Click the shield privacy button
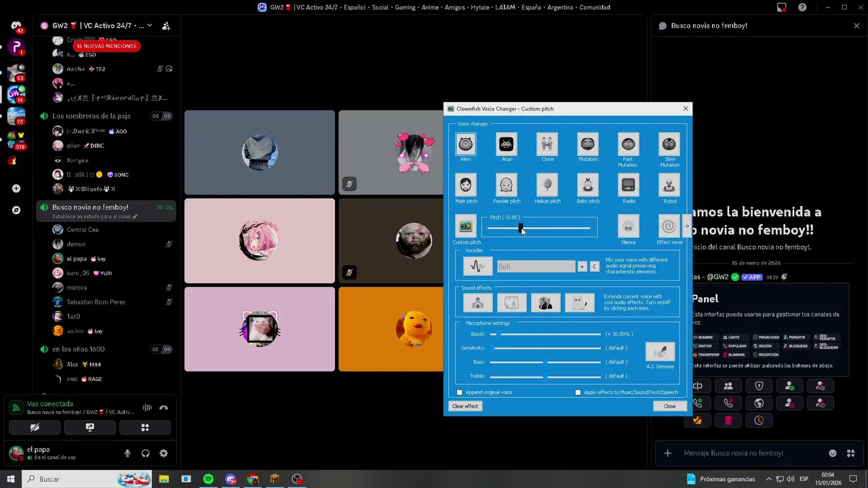868x488 pixels. [x=759, y=386]
